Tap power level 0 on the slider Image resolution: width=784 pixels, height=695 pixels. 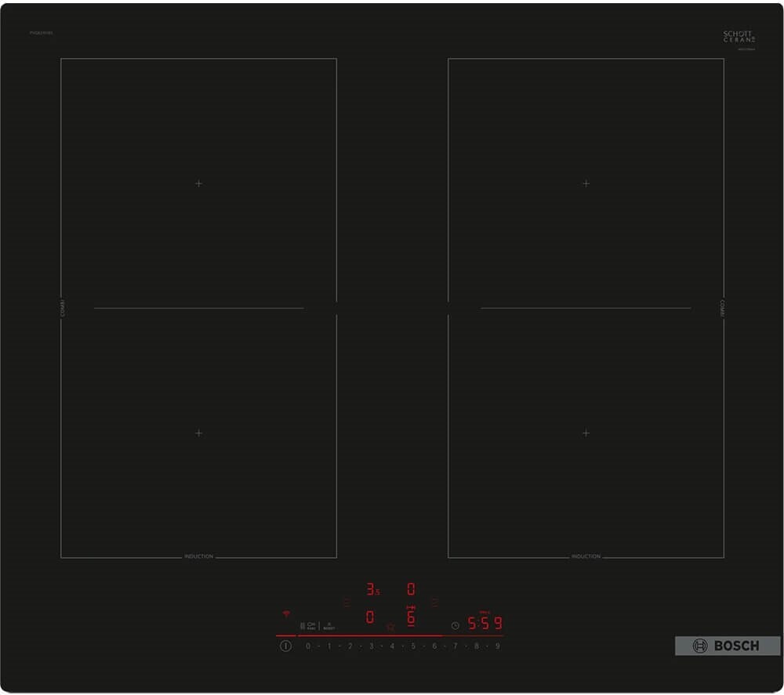(x=308, y=646)
